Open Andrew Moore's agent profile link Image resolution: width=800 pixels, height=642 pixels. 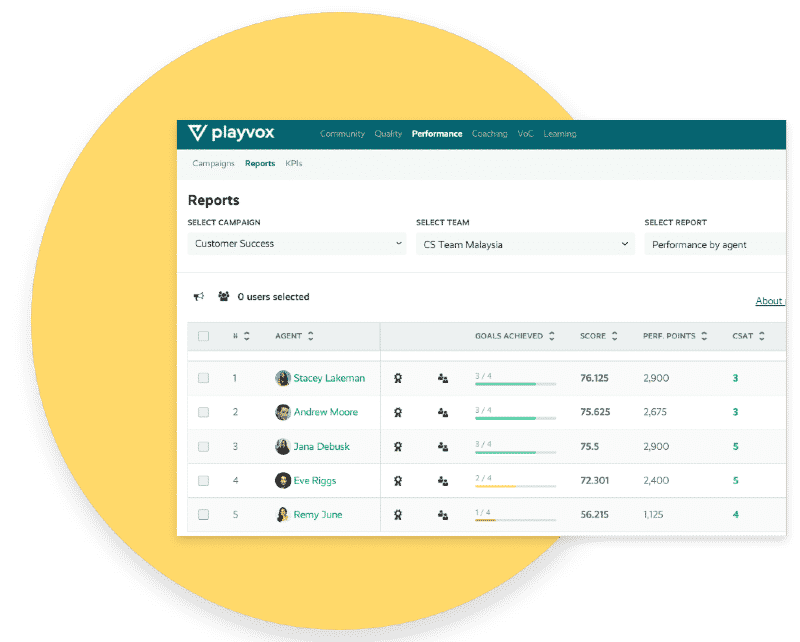click(326, 412)
